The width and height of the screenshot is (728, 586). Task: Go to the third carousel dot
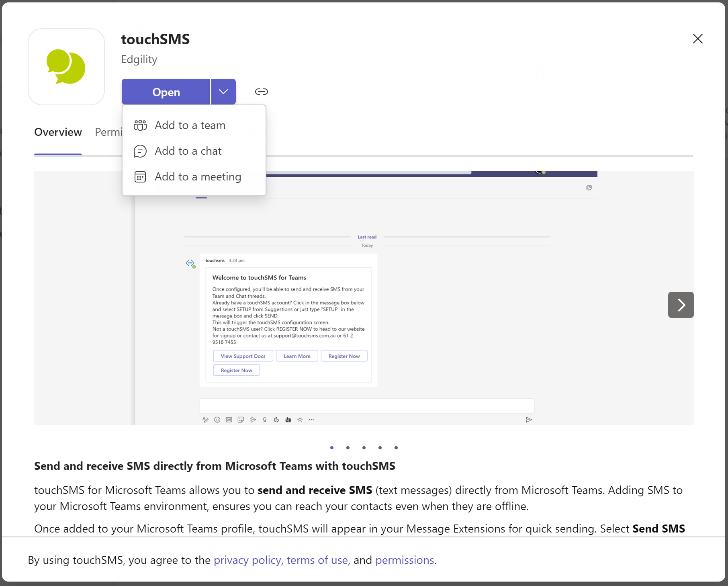[364, 448]
